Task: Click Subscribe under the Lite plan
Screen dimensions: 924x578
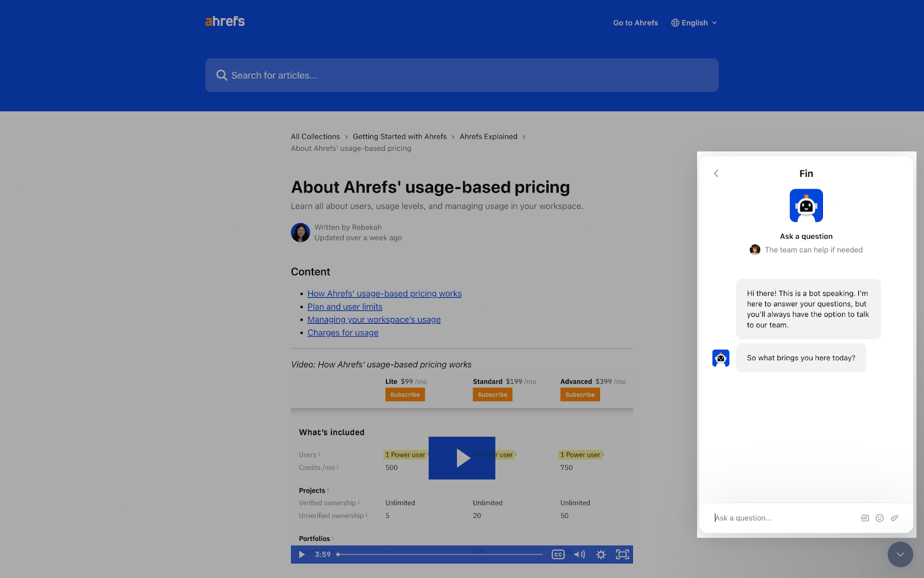Action: click(x=405, y=395)
